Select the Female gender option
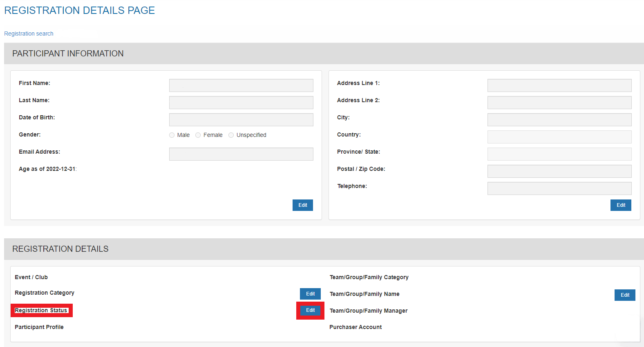The width and height of the screenshot is (644, 347). coord(198,135)
